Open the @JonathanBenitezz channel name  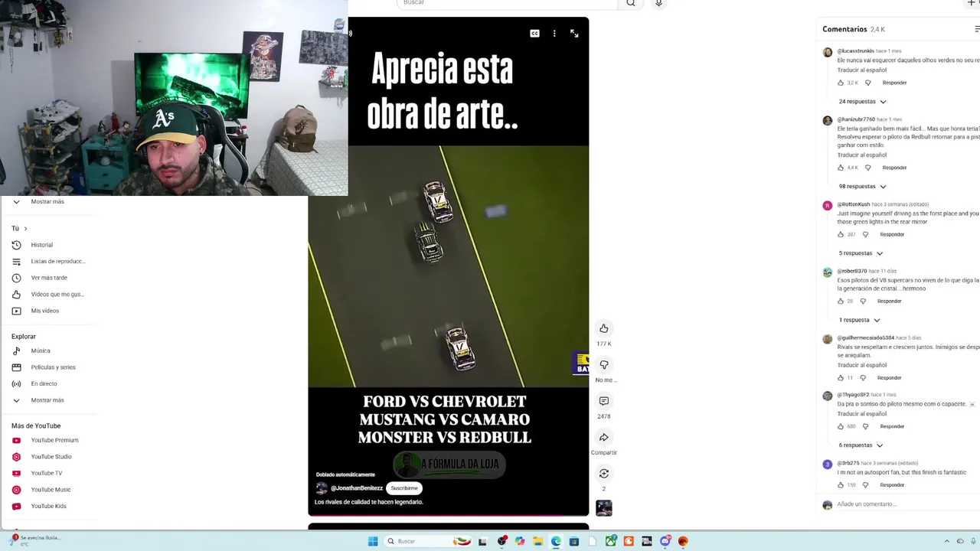[357, 488]
